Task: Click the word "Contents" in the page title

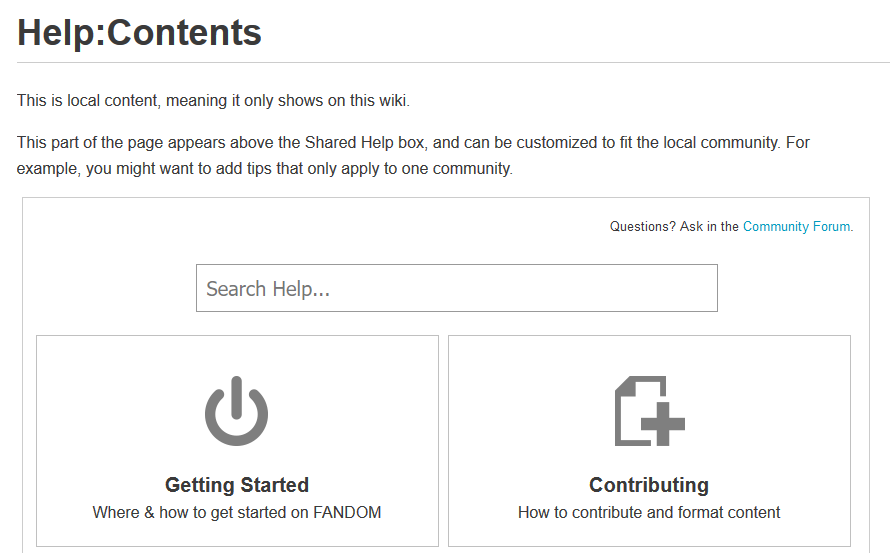Action: (184, 33)
